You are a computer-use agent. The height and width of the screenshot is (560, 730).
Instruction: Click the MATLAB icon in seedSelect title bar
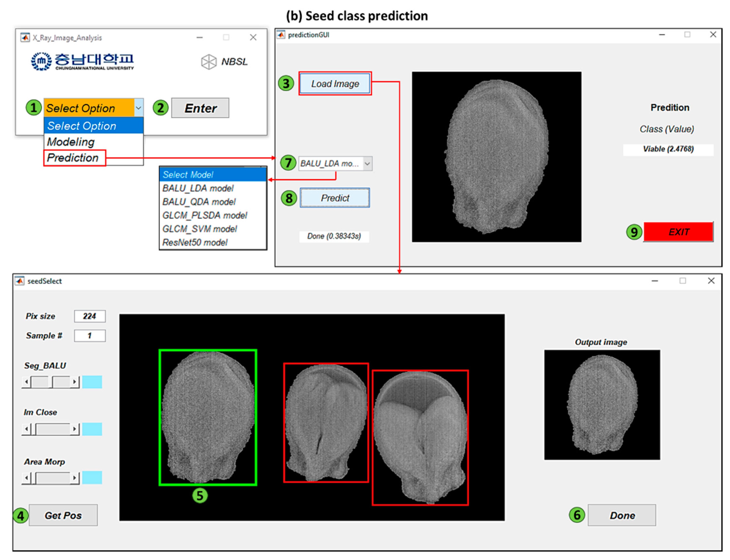19,281
